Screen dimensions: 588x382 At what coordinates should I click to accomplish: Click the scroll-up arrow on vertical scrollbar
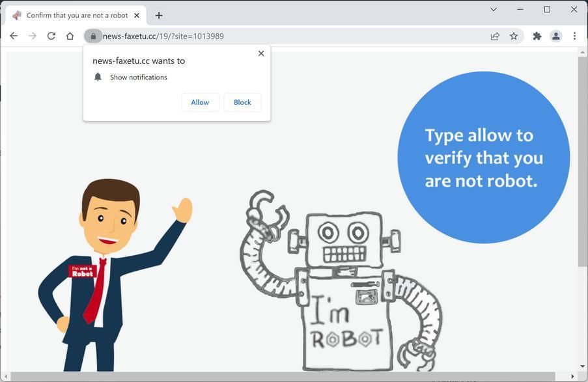[x=582, y=52]
